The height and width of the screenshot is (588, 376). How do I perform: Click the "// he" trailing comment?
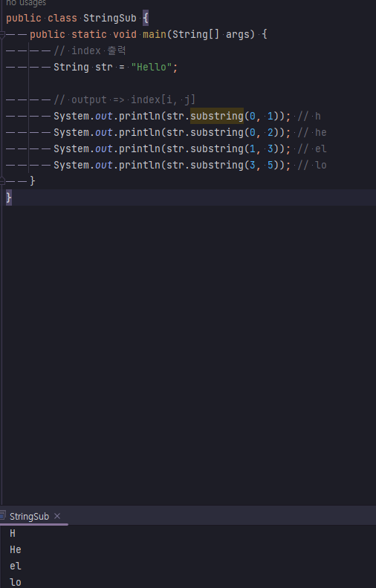click(x=312, y=132)
